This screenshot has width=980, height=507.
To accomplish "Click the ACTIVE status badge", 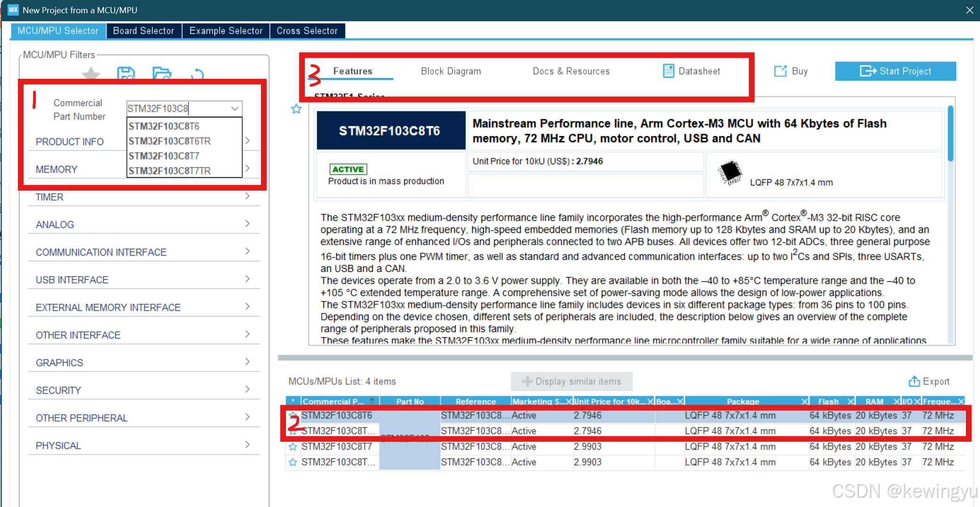I will [x=348, y=169].
